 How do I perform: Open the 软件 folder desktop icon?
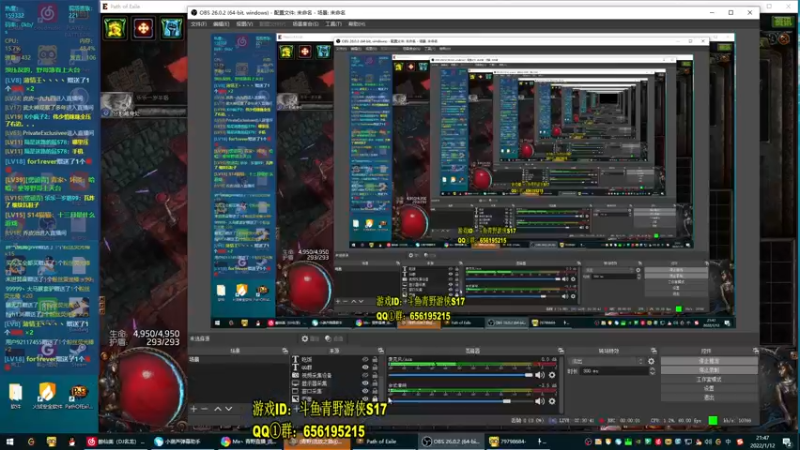click(15, 396)
